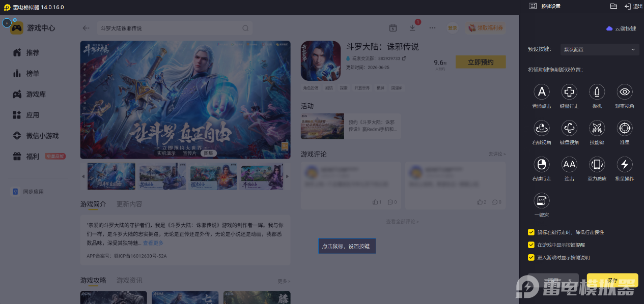Viewport: 644px width, 304px height.
Task: Open 游戏库 in the sidebar
Action: pos(36,95)
